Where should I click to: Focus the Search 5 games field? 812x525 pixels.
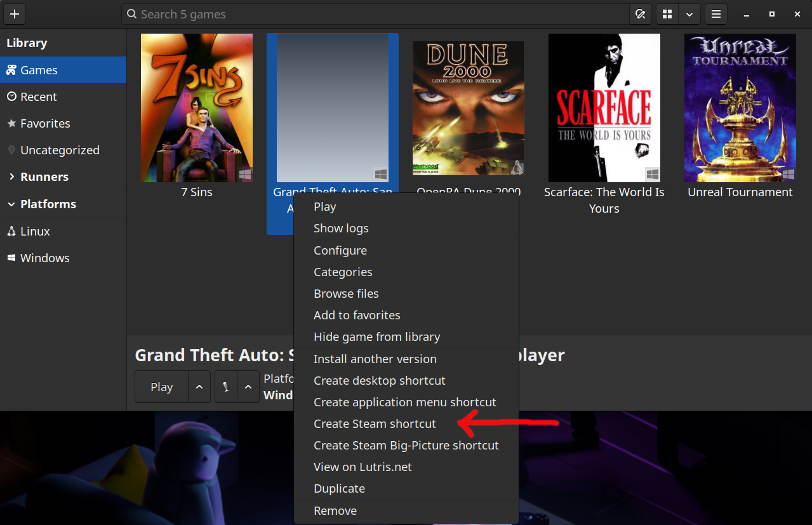pos(375,14)
